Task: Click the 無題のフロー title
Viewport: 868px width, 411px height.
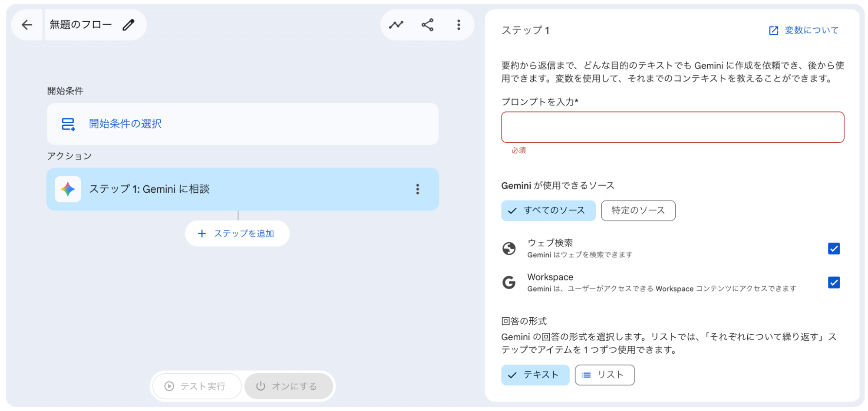Action: [x=81, y=25]
